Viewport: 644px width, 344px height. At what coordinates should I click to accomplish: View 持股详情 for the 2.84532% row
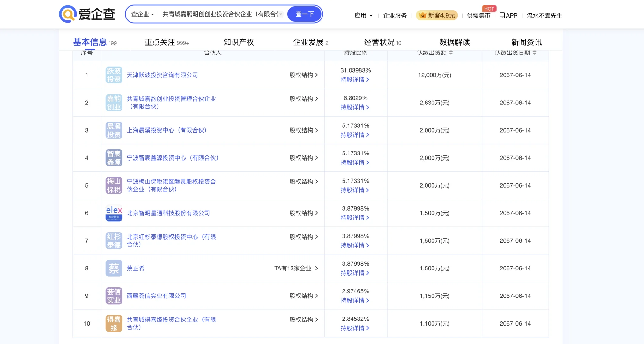point(355,328)
